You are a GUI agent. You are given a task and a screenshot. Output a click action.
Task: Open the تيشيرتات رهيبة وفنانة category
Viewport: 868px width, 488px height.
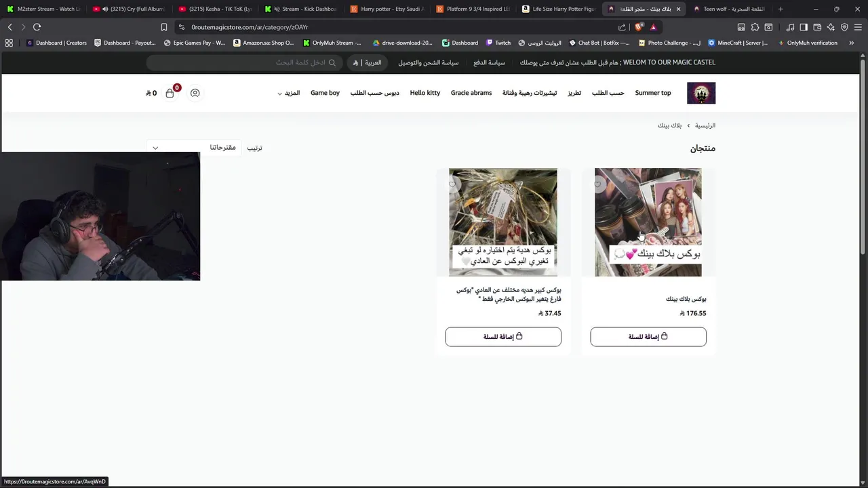tap(530, 93)
